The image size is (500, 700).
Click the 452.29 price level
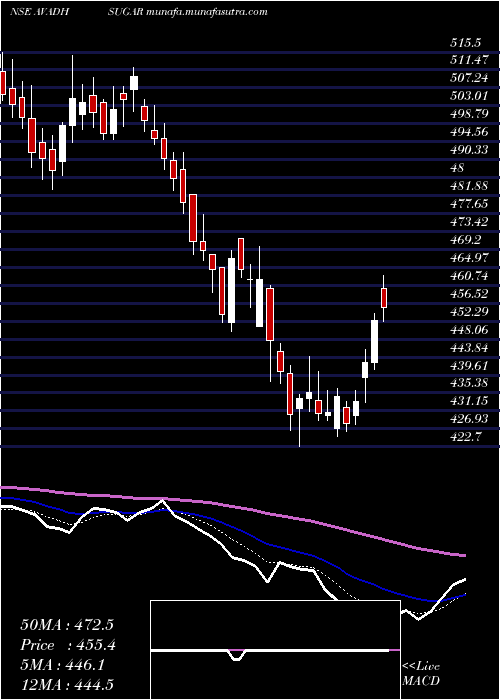[x=469, y=312]
